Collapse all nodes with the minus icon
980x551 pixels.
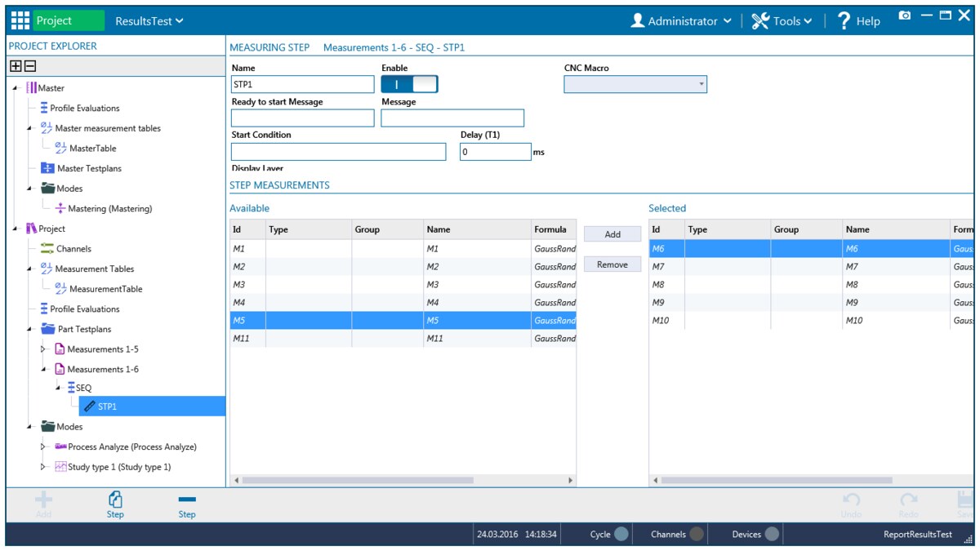click(29, 67)
